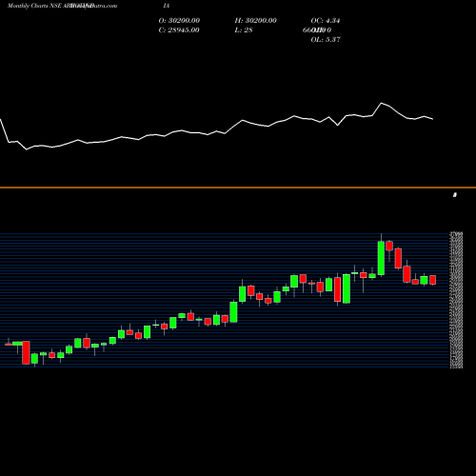Viewport: 476px width, 476px height.
Task: Select the open price reading O: 30200.00
Action: [x=179, y=21]
